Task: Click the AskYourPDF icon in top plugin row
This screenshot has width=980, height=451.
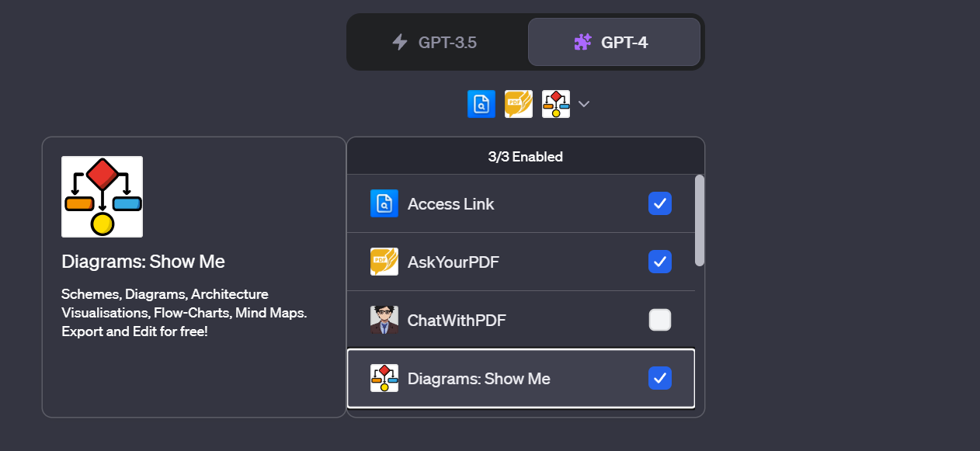Action: click(519, 104)
